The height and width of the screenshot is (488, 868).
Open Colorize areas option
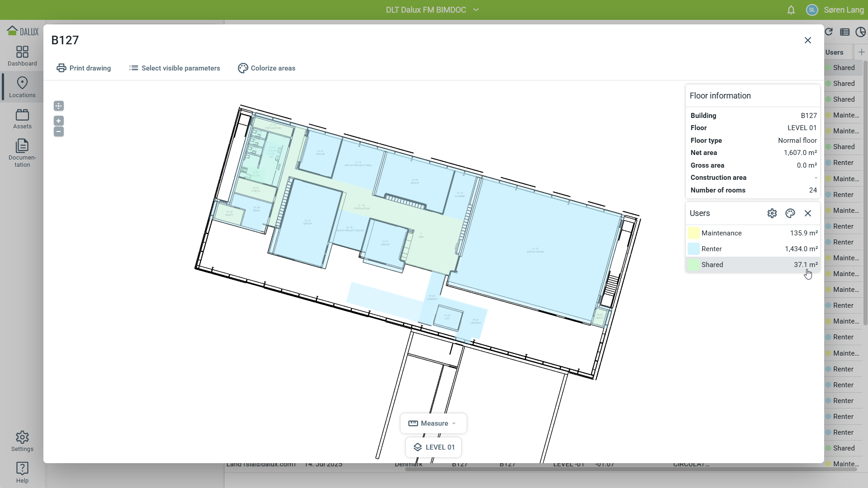coord(267,68)
